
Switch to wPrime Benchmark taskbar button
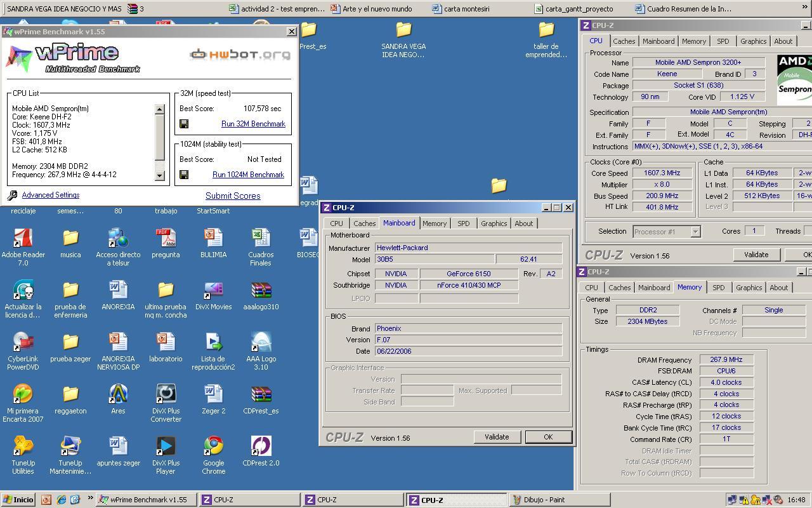point(146,500)
